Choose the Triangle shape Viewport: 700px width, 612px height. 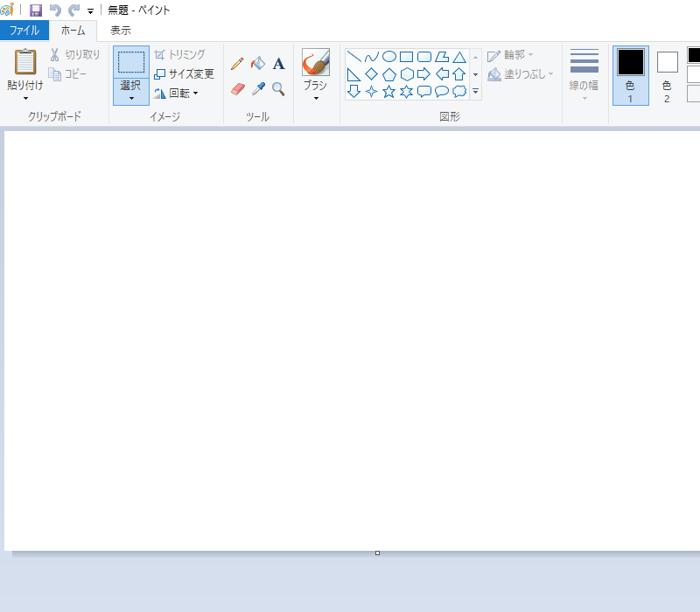(459, 57)
